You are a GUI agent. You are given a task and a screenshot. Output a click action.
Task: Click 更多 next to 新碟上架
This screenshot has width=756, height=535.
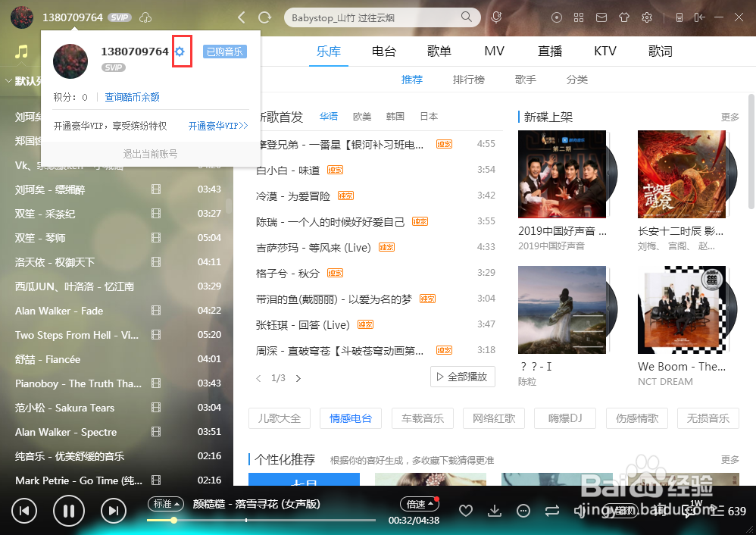tap(730, 117)
